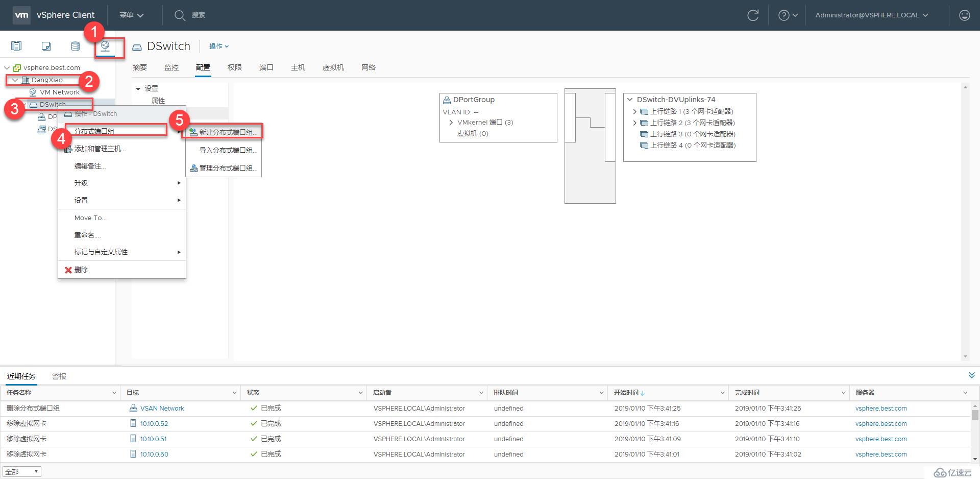Select 编辑备注 menu entry

[x=122, y=166]
